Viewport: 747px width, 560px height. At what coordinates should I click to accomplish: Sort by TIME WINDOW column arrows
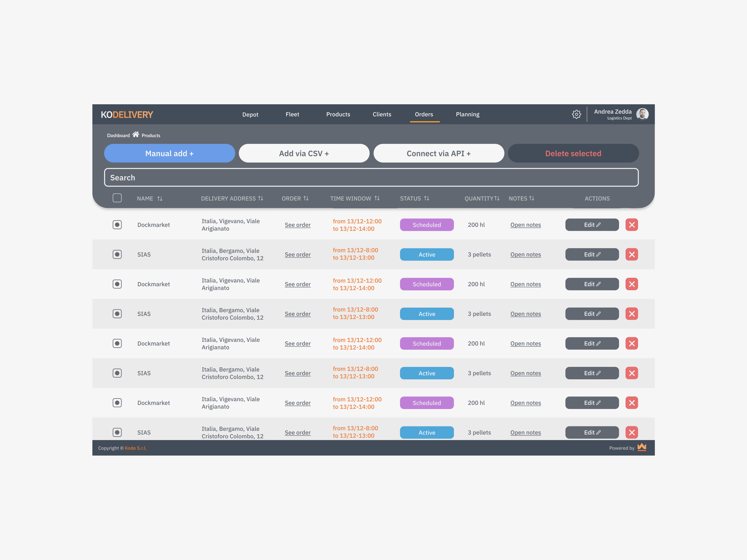click(377, 198)
